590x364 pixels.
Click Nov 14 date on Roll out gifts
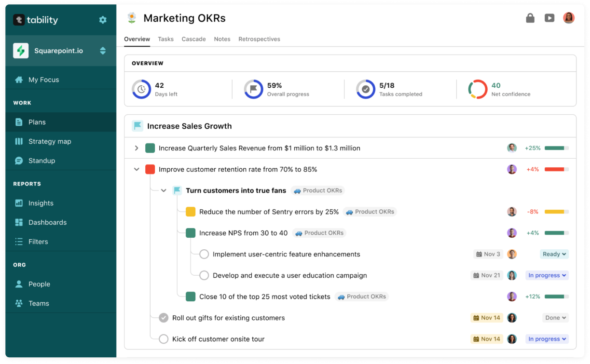pyautogui.click(x=487, y=318)
